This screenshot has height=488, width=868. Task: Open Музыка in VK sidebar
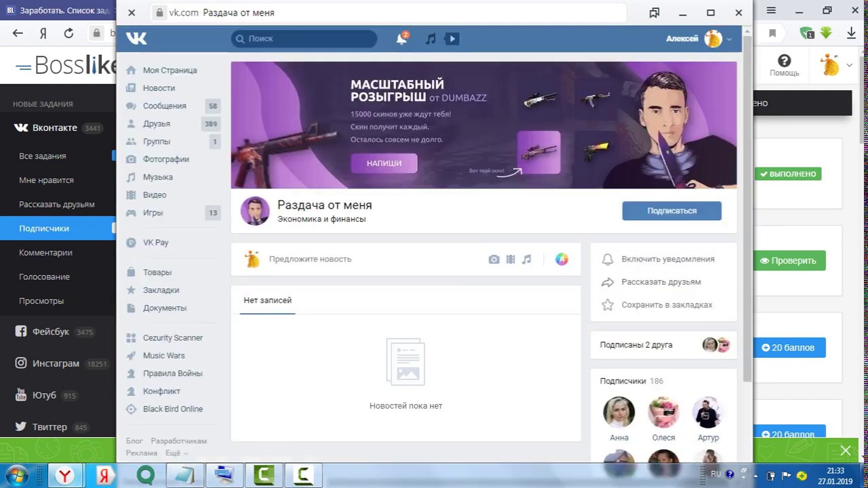click(158, 177)
